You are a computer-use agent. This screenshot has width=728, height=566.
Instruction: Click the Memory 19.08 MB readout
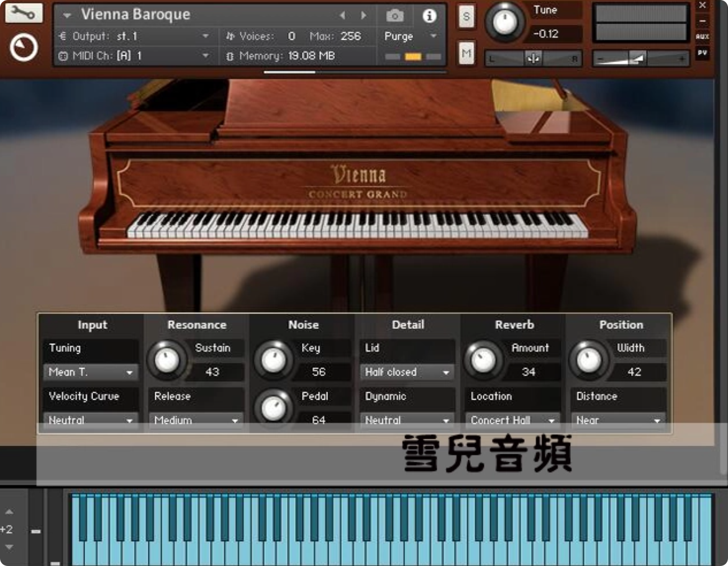pos(311,56)
